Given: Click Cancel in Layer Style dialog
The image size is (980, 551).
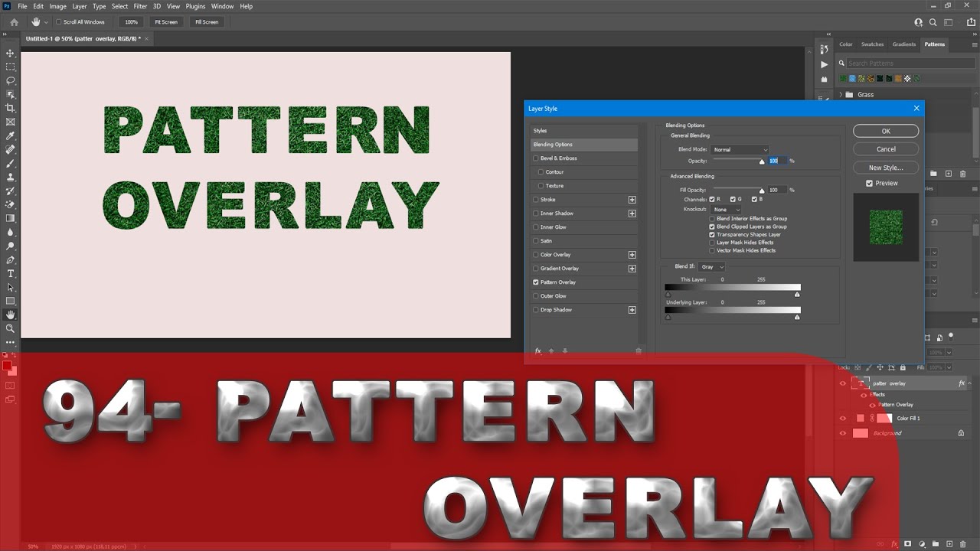Looking at the screenshot, I should tap(886, 149).
